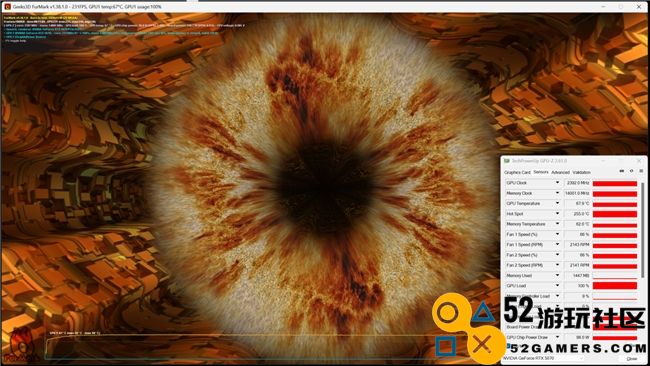Open the Memory Clock sensor dropdown
The image size is (650, 366).
pyautogui.click(x=557, y=193)
